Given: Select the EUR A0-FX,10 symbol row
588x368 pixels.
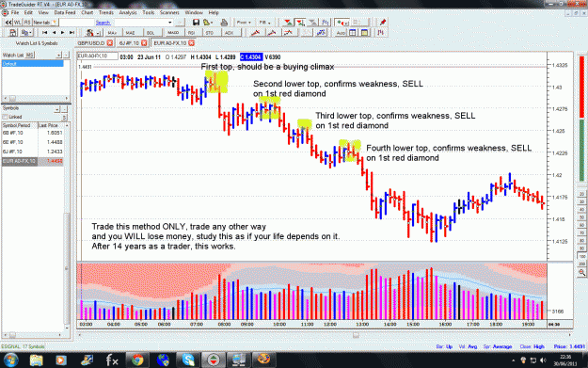Looking at the screenshot, I should [33, 161].
